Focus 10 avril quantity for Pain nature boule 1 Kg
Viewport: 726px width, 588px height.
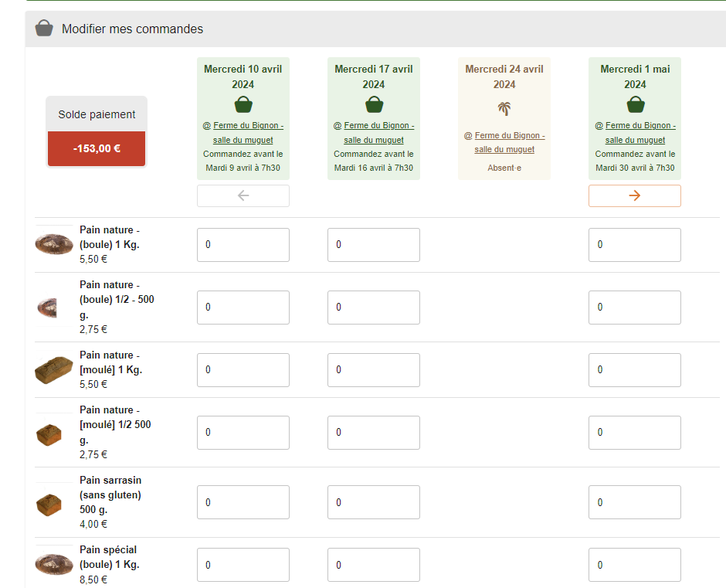(x=243, y=245)
